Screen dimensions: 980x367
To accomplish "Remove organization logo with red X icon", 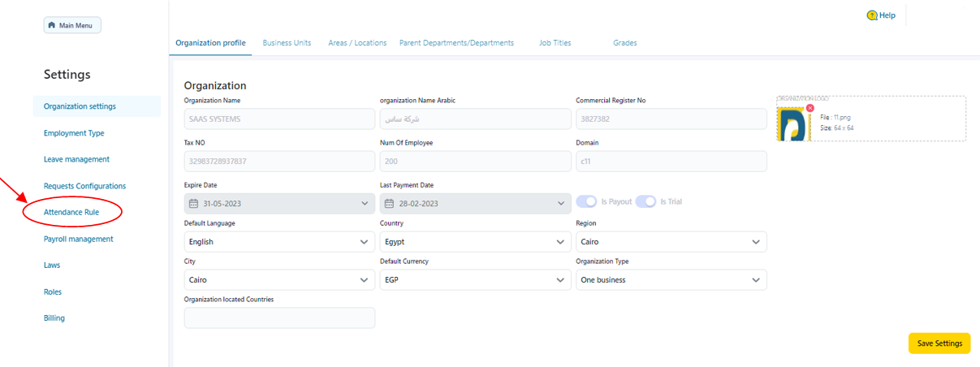I will (809, 108).
